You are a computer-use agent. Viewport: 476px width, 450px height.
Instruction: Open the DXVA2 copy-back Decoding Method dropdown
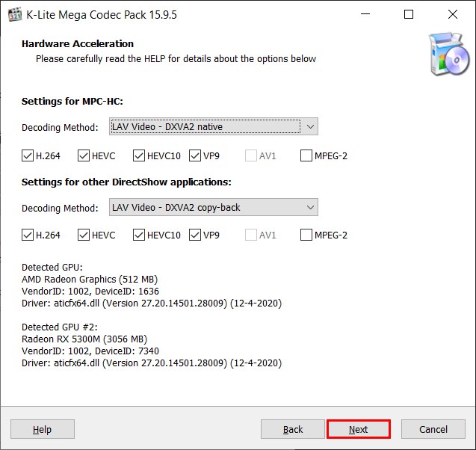(x=214, y=207)
